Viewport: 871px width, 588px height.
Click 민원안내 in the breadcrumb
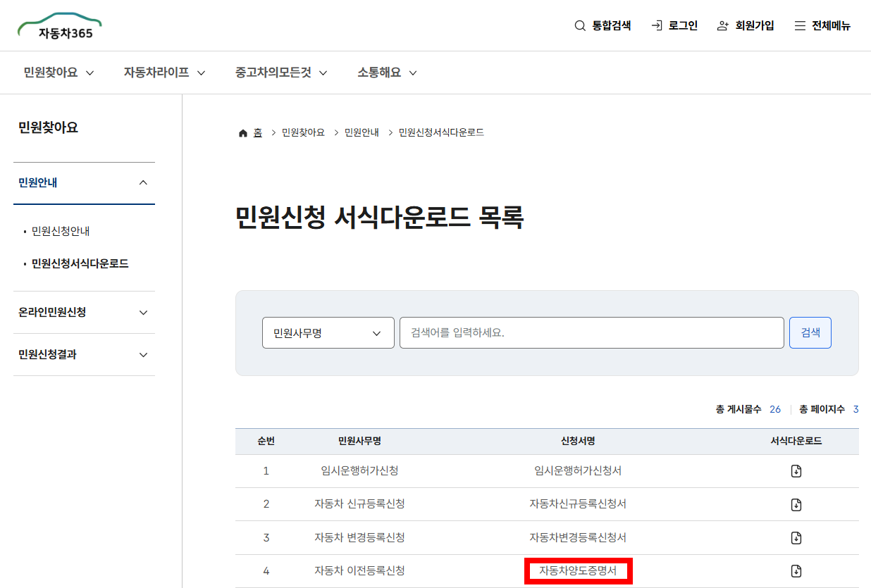(x=362, y=133)
